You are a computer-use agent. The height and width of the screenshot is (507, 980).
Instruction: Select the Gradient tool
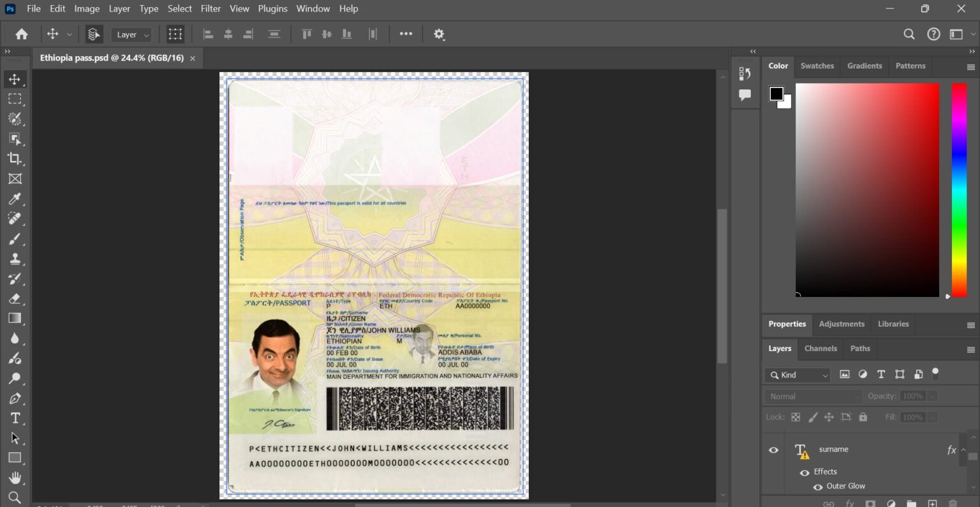(x=15, y=318)
